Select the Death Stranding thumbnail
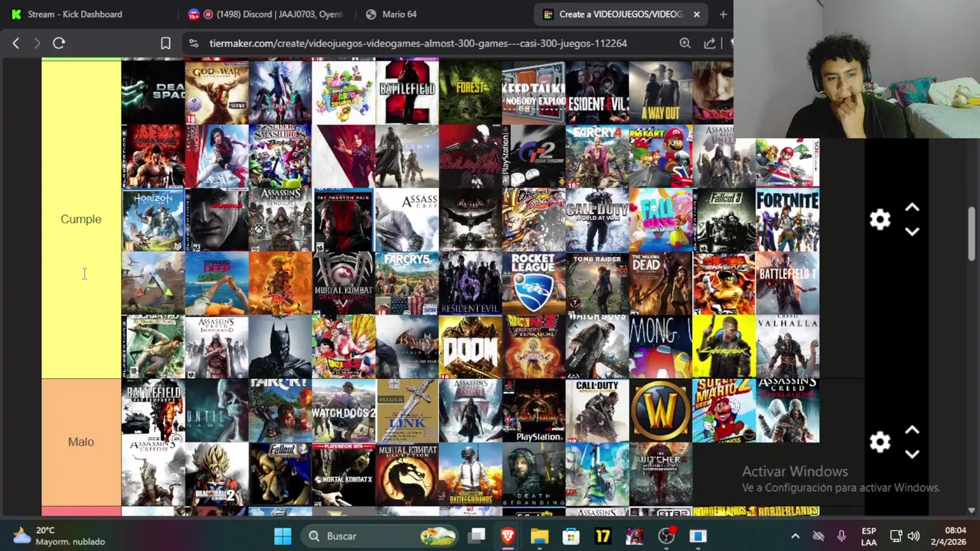Image resolution: width=980 pixels, height=551 pixels. coord(534,474)
